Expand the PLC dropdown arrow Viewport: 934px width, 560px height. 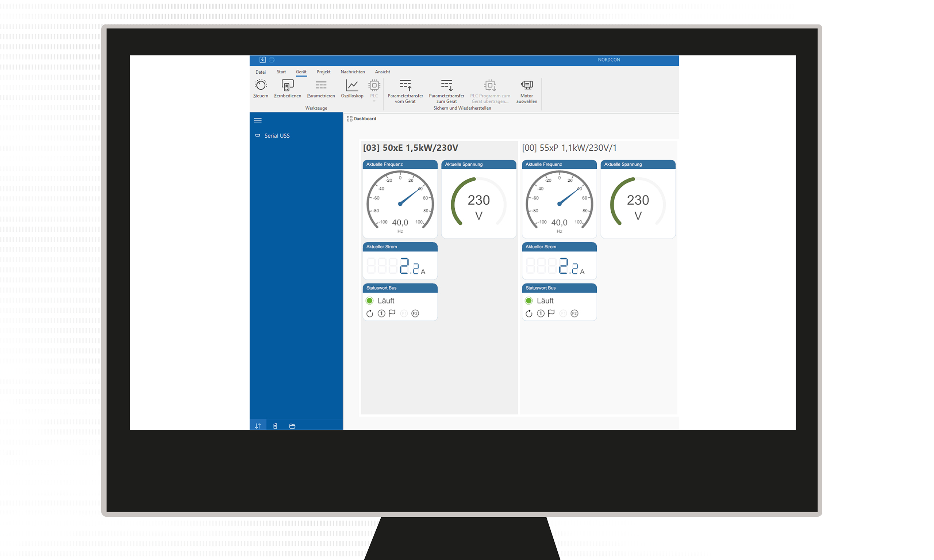374,101
